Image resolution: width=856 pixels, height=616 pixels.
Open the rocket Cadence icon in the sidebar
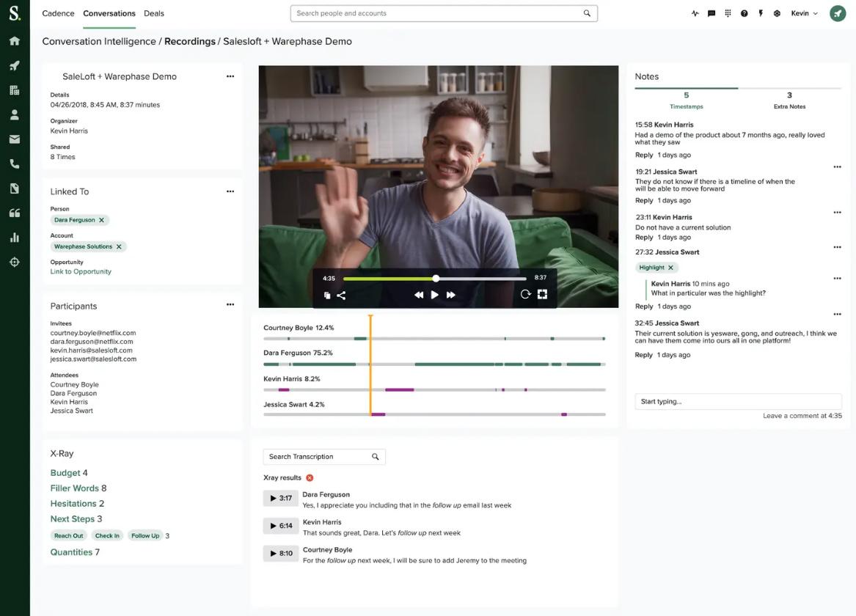15,65
